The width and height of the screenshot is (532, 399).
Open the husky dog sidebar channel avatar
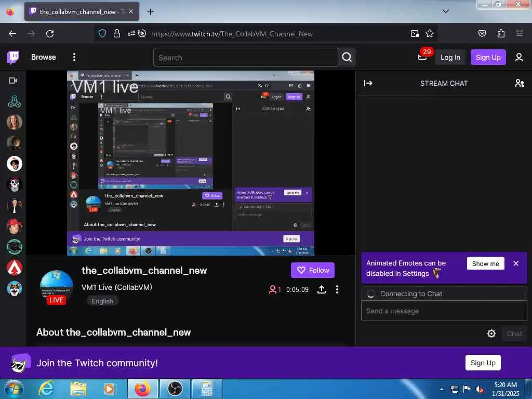tap(14, 288)
